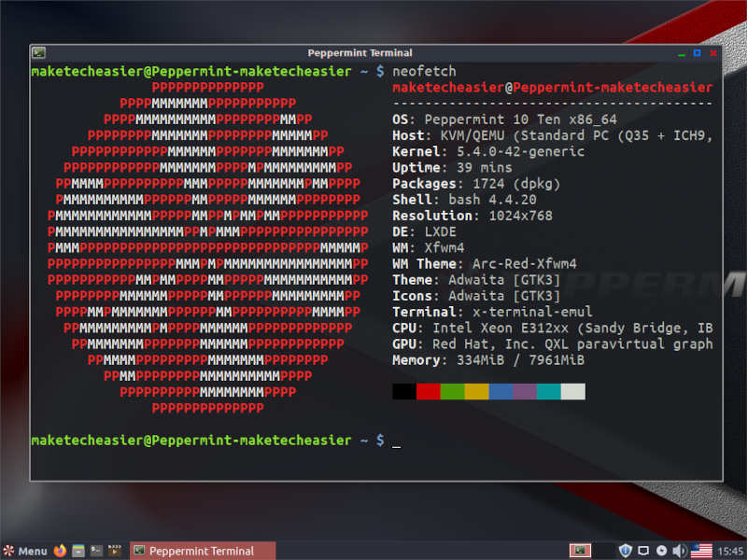Open the file manager from the taskbar

point(78,551)
